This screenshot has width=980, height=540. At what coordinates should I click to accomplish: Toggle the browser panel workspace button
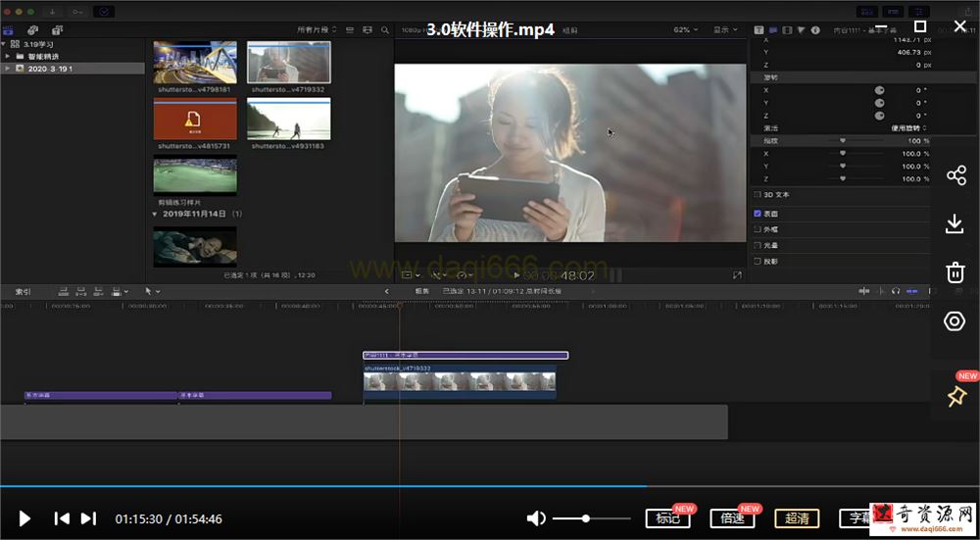(866, 12)
